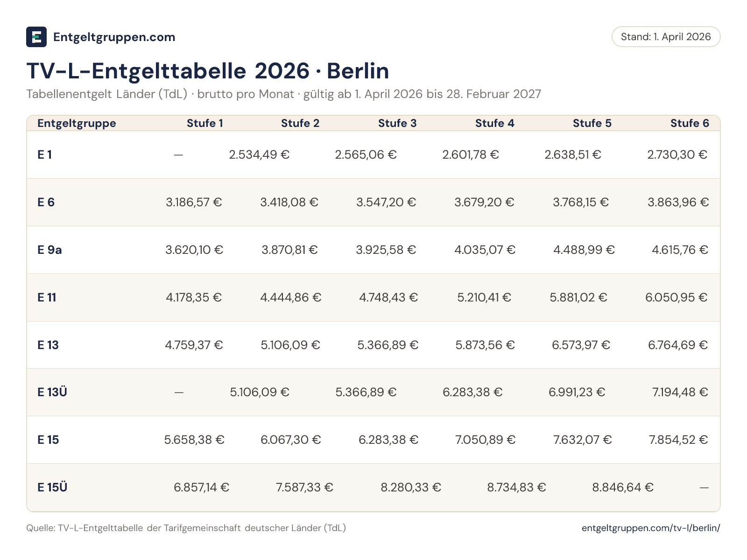Select the Stufe 1 column header

(x=205, y=123)
